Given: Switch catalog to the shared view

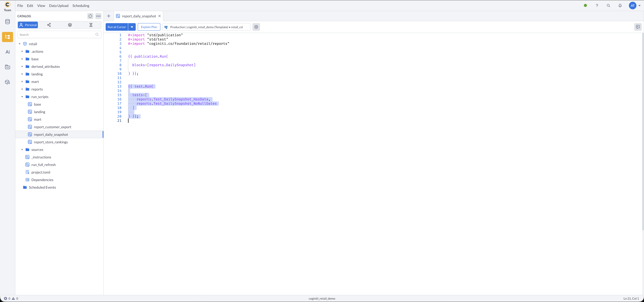Looking at the screenshot, I should 49,25.
